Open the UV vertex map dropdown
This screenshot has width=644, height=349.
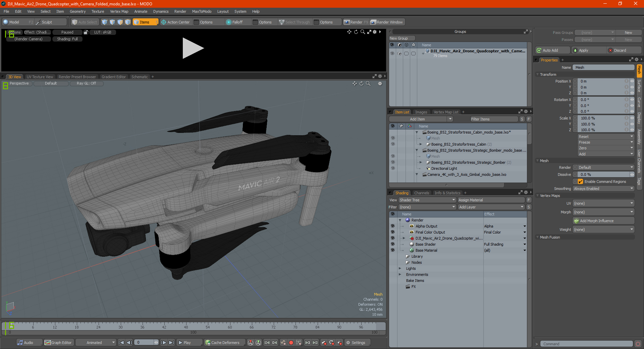click(603, 203)
